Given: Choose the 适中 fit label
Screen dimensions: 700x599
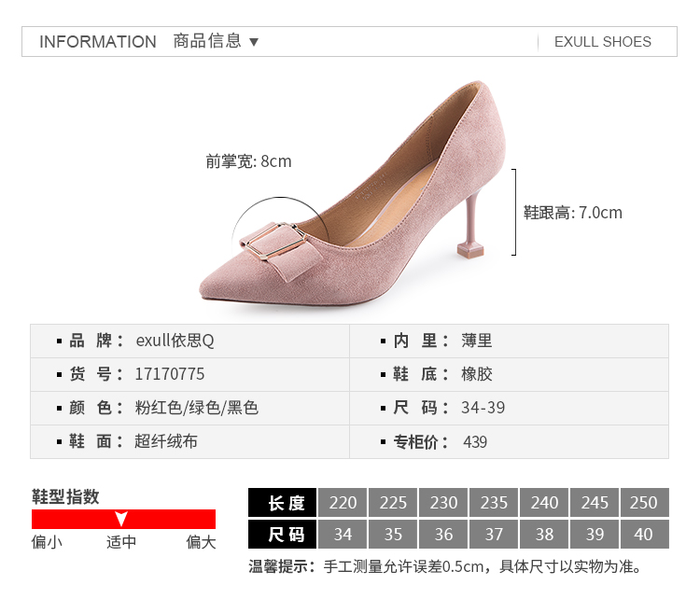Looking at the screenshot, I should tap(121, 542).
